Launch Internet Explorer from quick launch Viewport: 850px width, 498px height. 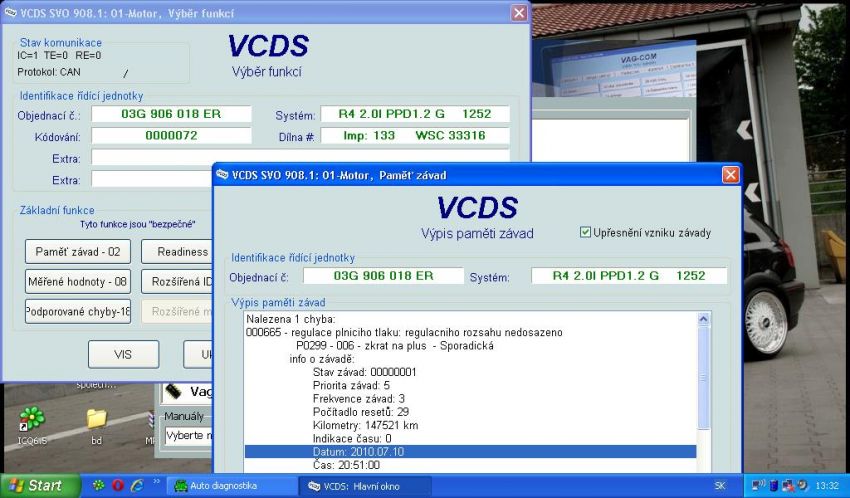(x=137, y=486)
